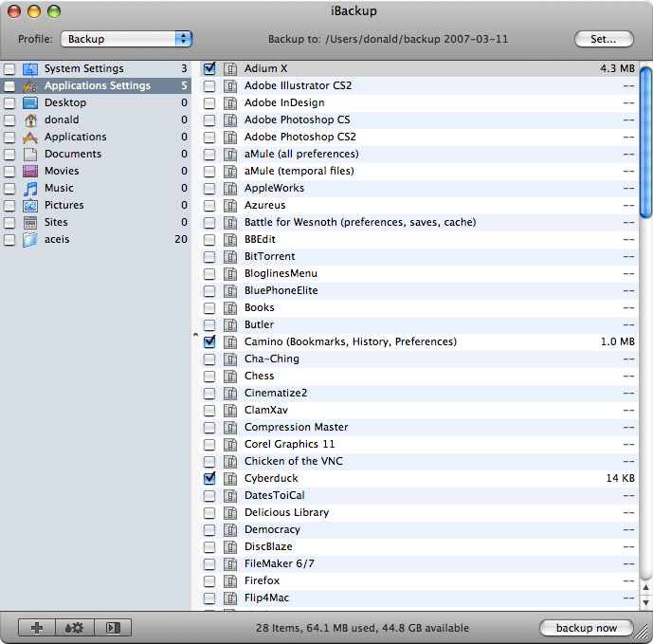This screenshot has width=653, height=644.
Task: Enable the Adobe Illustrator CS2 checkbox
Action: 209,86
